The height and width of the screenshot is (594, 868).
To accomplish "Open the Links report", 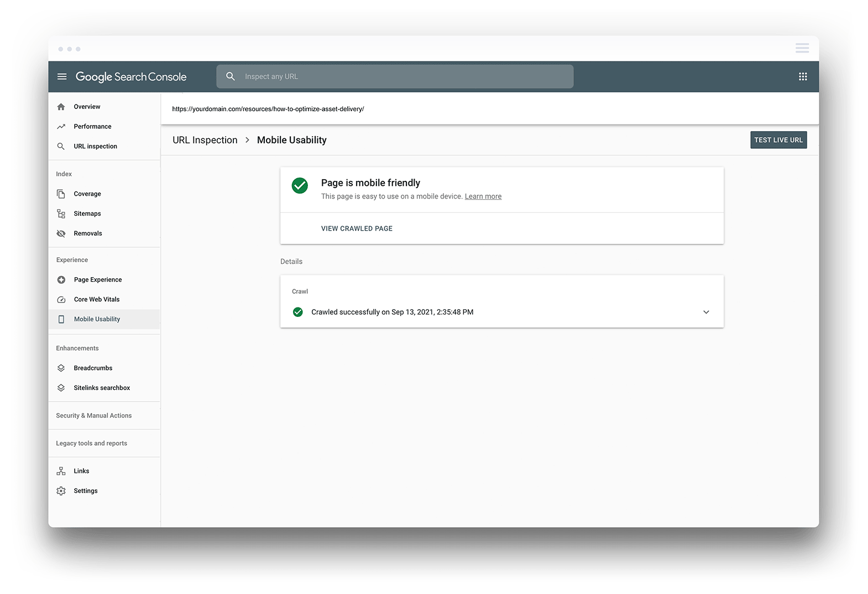I will click(104, 471).
